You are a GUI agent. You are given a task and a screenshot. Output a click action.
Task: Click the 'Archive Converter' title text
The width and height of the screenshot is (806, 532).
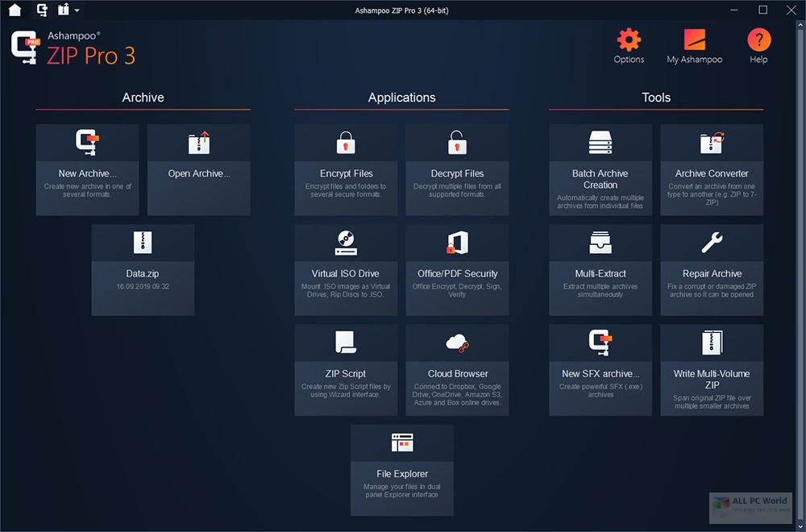712,174
